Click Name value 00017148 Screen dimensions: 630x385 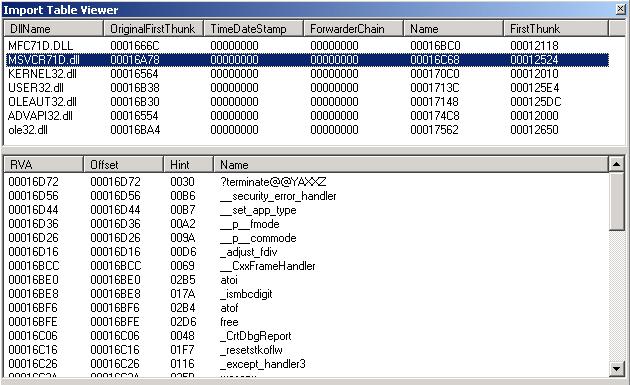click(434, 102)
